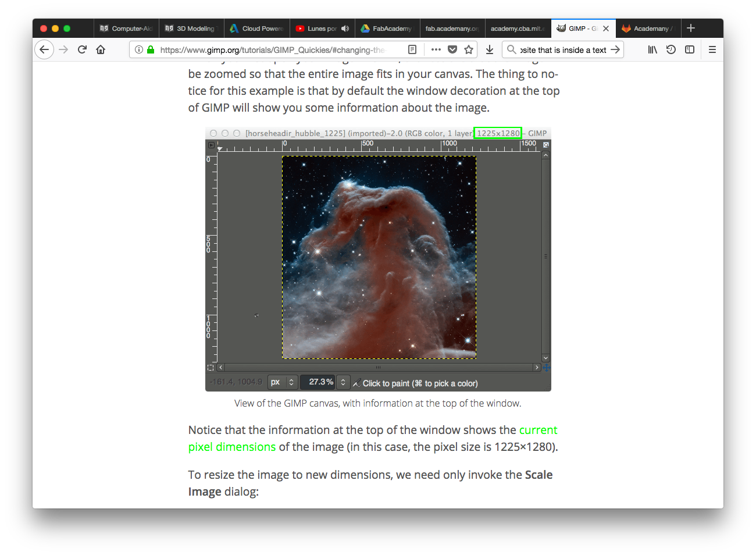Click the zoom stepper arrows next to 27.3%
756x555 pixels.
(343, 382)
